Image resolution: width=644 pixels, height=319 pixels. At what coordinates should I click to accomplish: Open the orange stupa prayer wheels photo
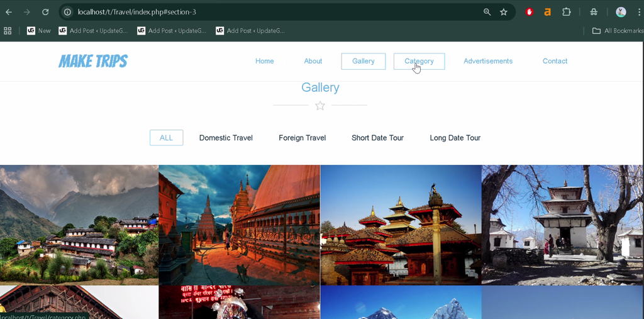(x=239, y=225)
